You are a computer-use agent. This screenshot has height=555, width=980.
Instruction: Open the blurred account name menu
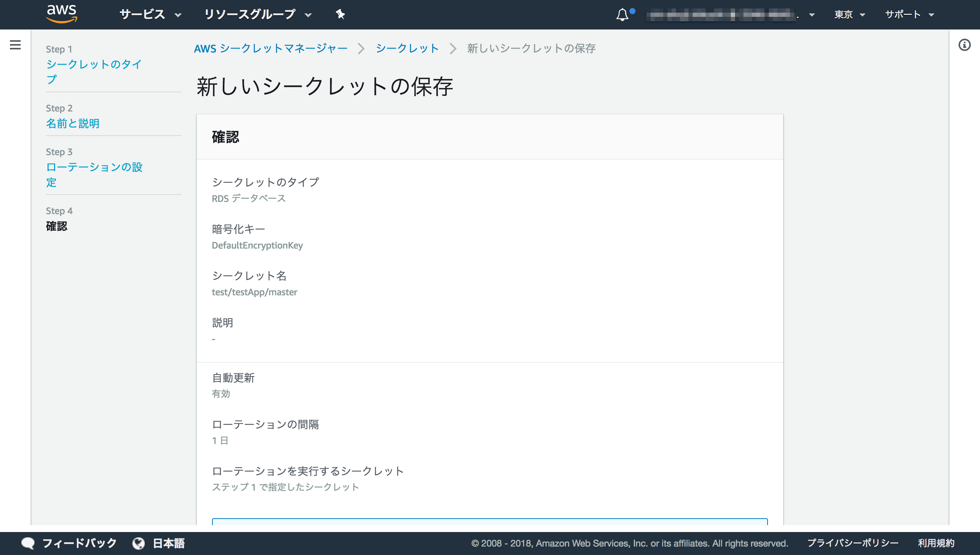coord(729,15)
